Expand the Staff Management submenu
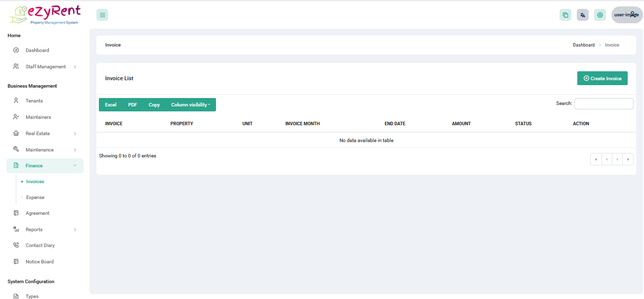This screenshot has width=644, height=299. pyautogui.click(x=75, y=67)
